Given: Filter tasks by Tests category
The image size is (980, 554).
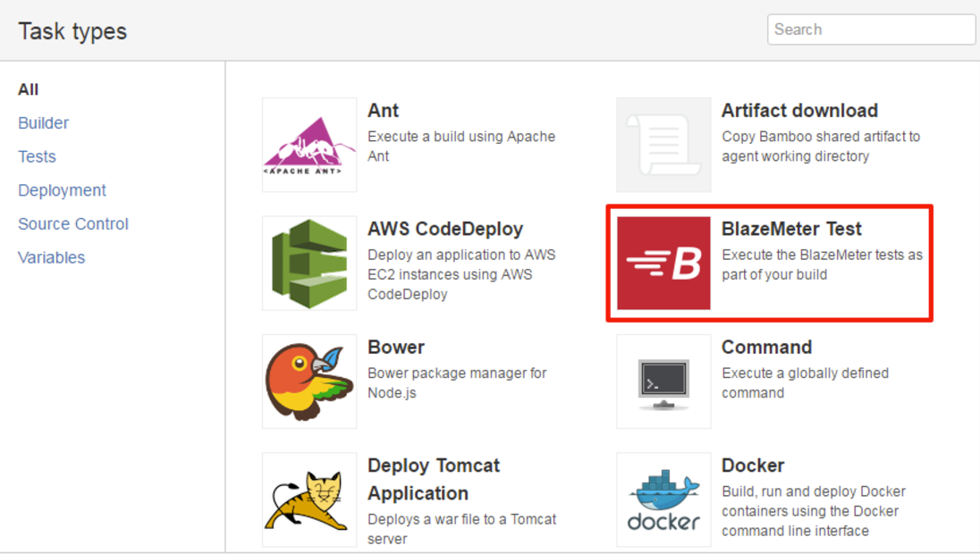Looking at the screenshot, I should 37,156.
